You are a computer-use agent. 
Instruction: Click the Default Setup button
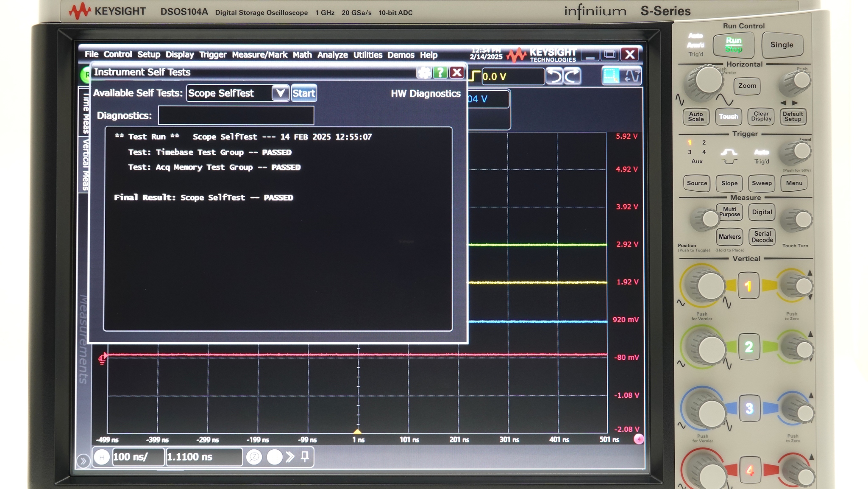[x=793, y=117]
